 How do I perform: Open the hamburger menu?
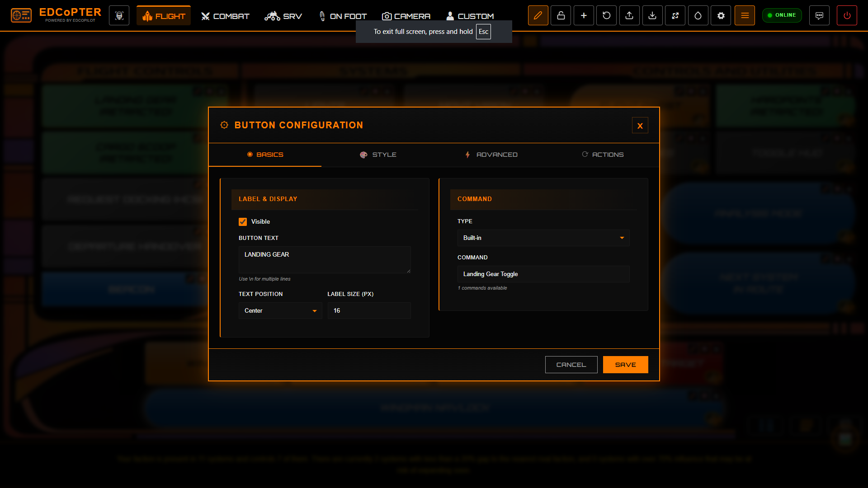pyautogui.click(x=745, y=15)
